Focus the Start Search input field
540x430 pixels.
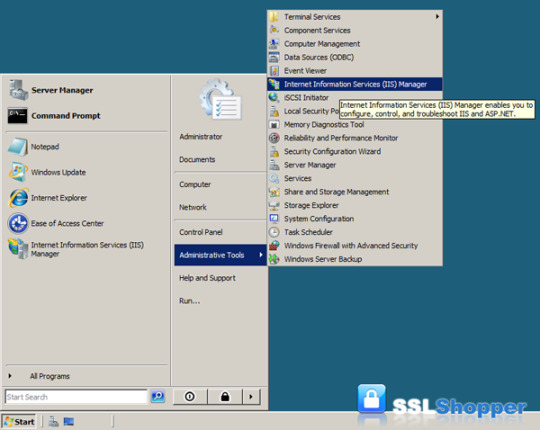(76, 397)
